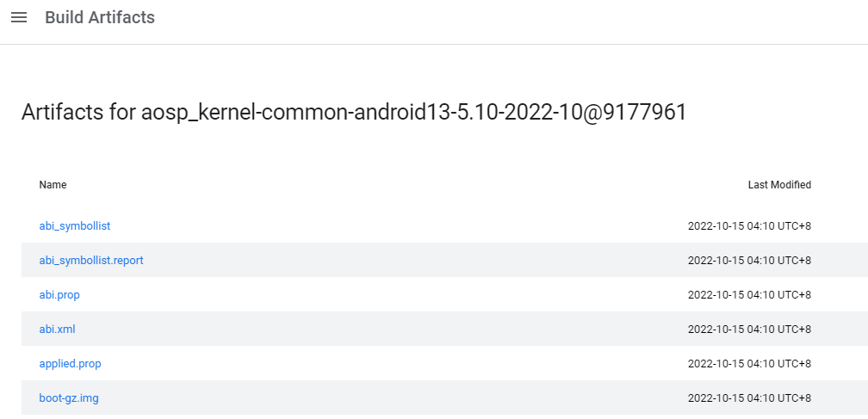Click the Build Artifacts page title
This screenshot has width=868, height=419.
pos(100,17)
